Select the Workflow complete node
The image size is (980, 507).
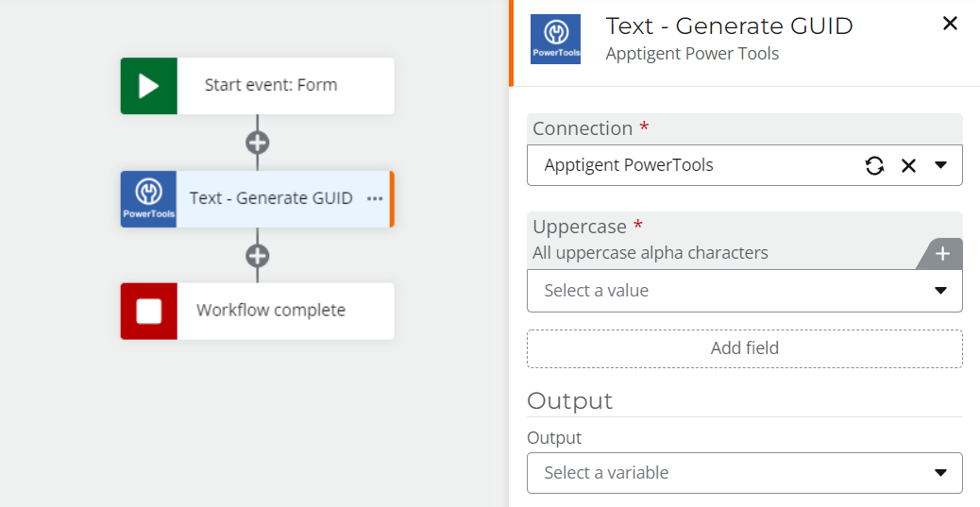(258, 312)
